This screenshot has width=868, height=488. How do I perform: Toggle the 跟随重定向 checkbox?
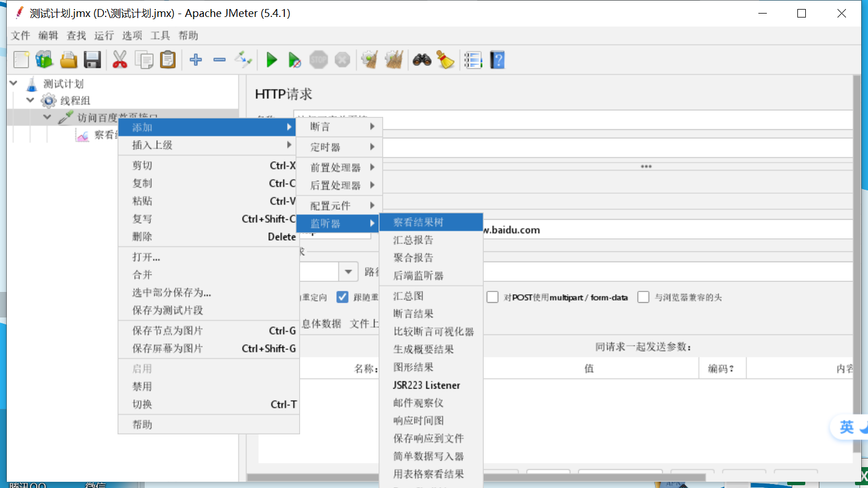click(342, 297)
